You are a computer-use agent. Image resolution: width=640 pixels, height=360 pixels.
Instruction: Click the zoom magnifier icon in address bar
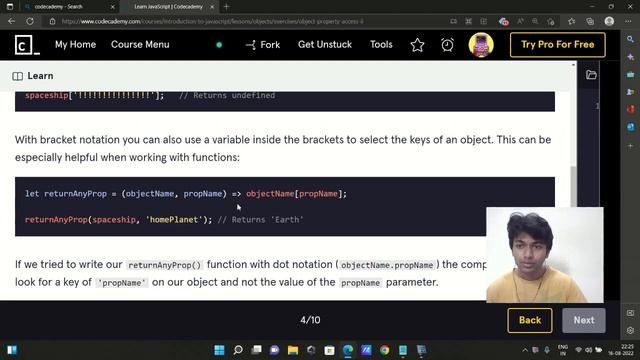535,21
